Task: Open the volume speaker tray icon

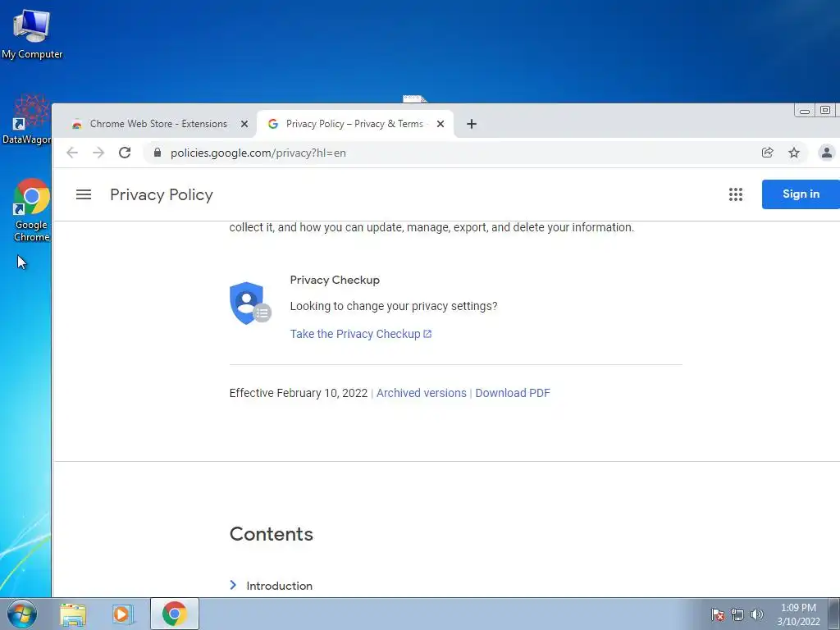Action: pos(756,614)
